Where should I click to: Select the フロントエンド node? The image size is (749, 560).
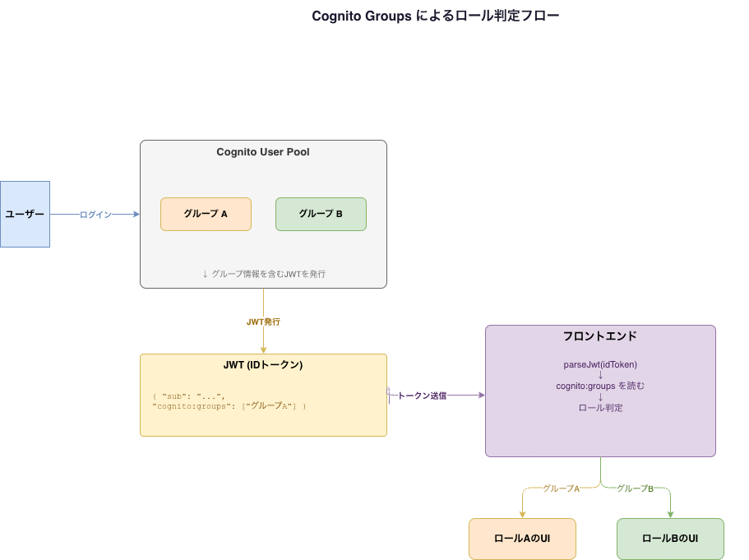coord(600,336)
